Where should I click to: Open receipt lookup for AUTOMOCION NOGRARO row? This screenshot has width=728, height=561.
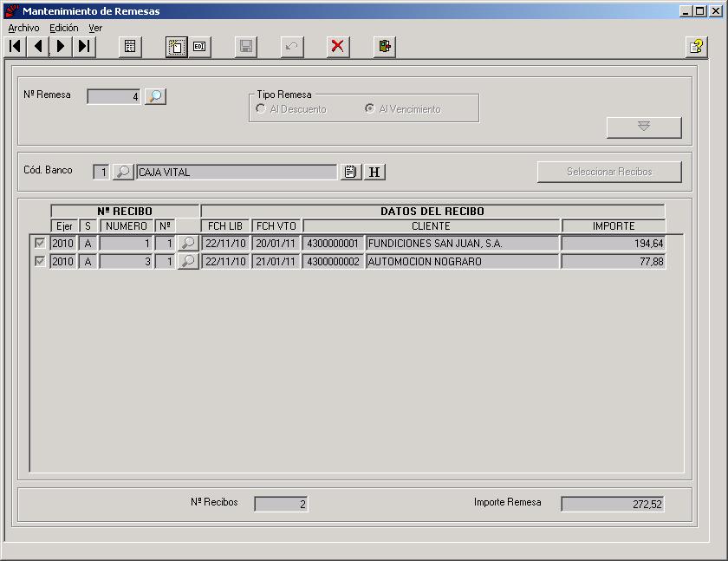(x=188, y=262)
